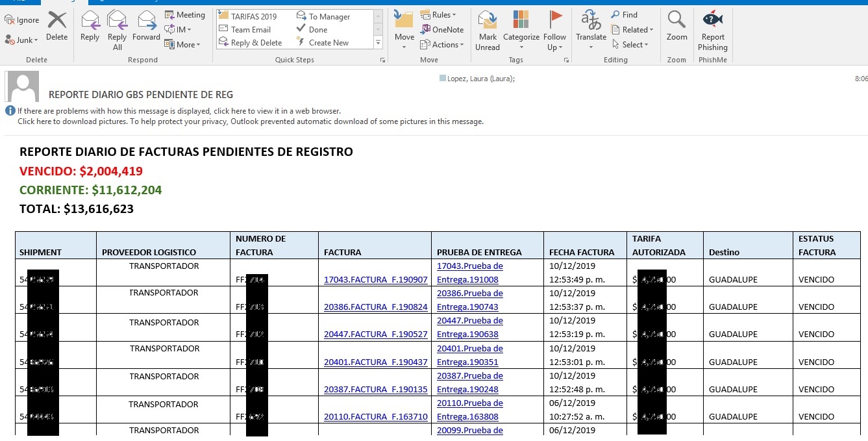This screenshot has width=868, height=441.
Task: Choose Reply All in the ribbon
Action: [x=117, y=31]
